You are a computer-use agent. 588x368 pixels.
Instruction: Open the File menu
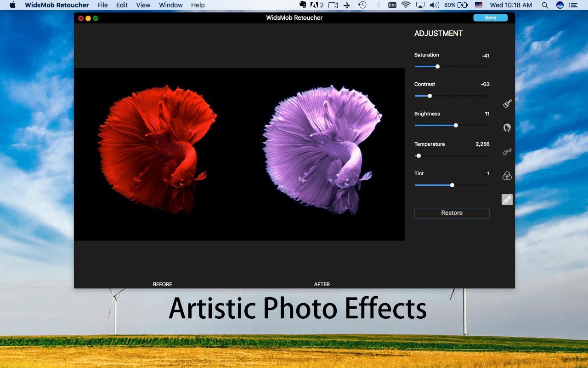(102, 5)
